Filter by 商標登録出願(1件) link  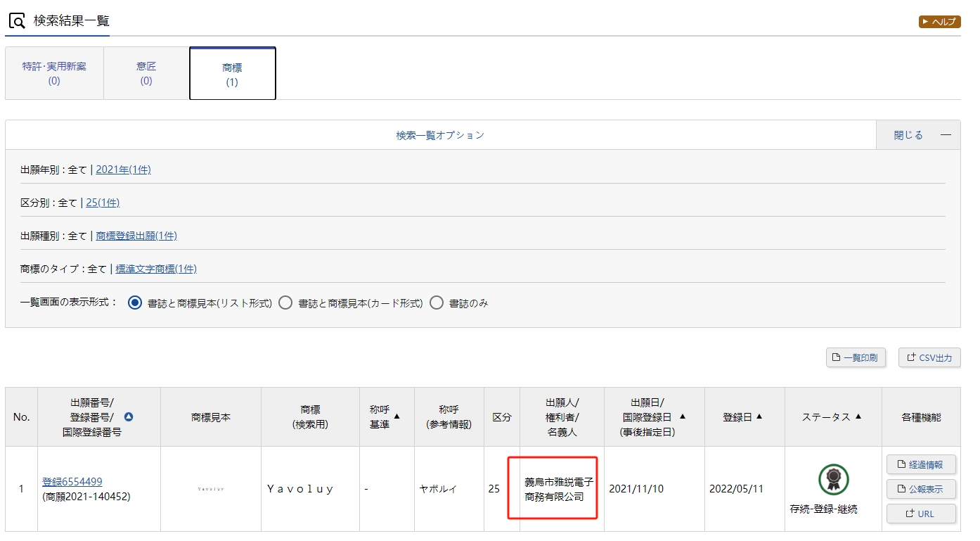(x=136, y=236)
